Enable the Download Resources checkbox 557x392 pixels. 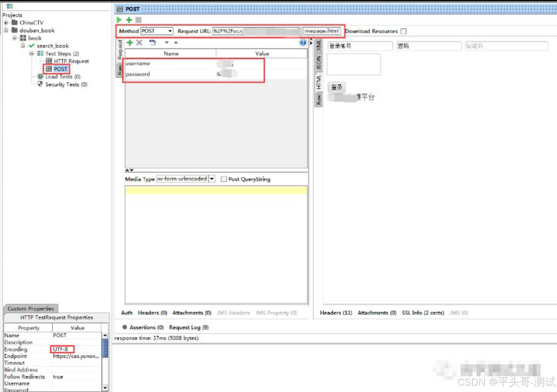click(403, 31)
